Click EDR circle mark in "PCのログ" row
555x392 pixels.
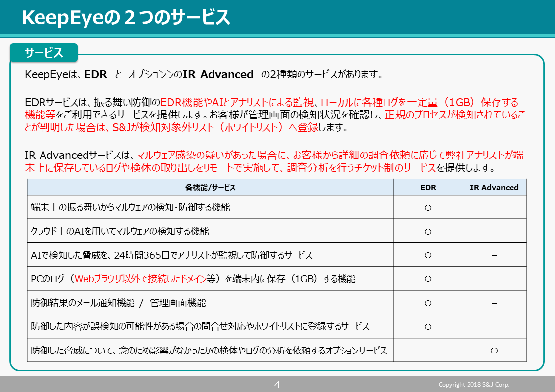[x=428, y=279]
